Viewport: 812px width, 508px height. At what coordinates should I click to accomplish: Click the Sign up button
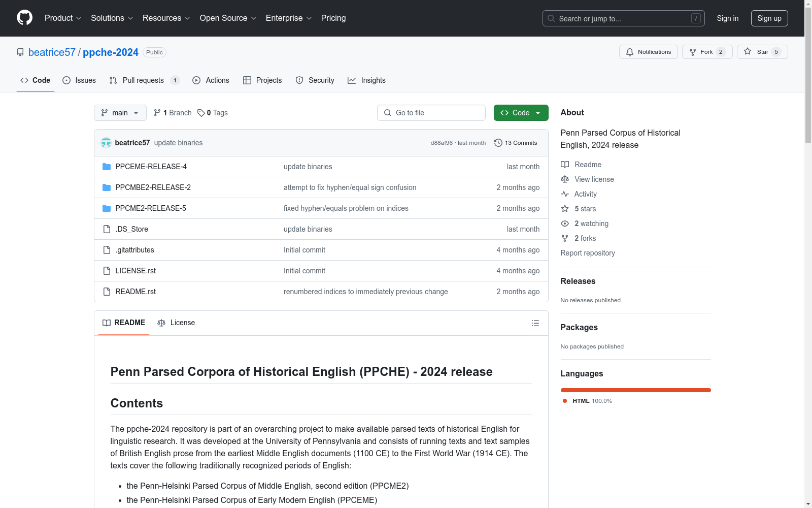[769, 18]
